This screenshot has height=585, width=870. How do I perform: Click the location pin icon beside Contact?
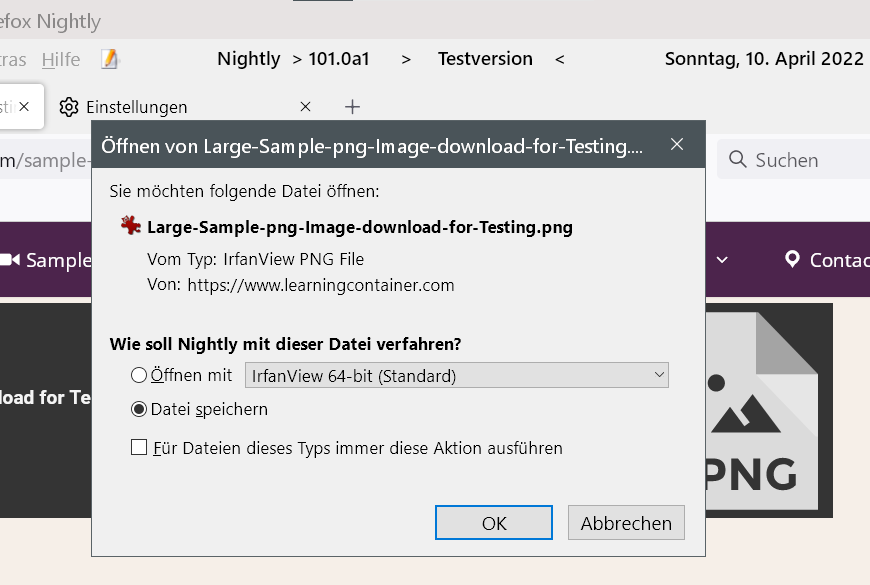point(792,260)
